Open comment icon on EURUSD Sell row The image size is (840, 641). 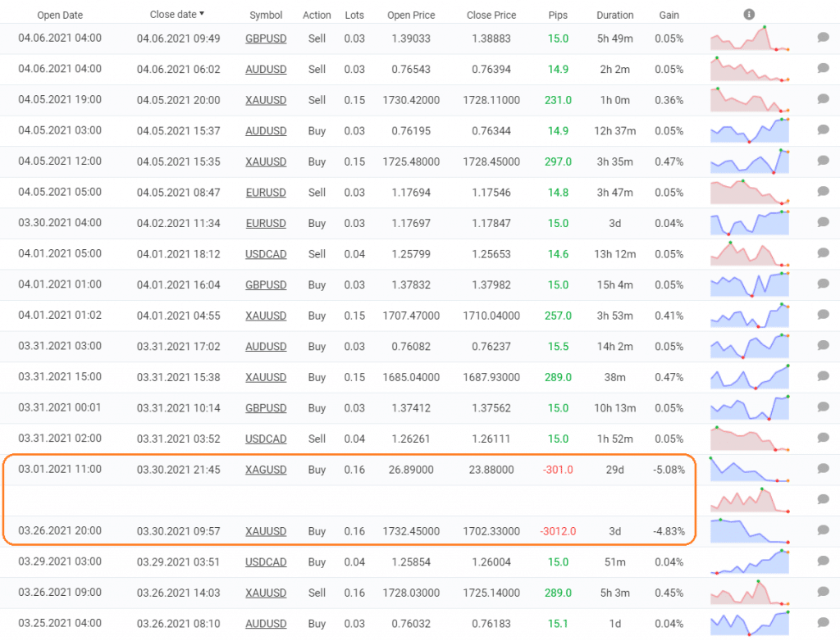point(824,193)
